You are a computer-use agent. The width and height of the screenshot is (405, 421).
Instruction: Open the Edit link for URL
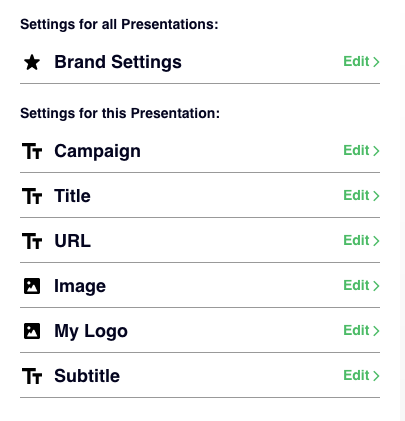(x=361, y=241)
